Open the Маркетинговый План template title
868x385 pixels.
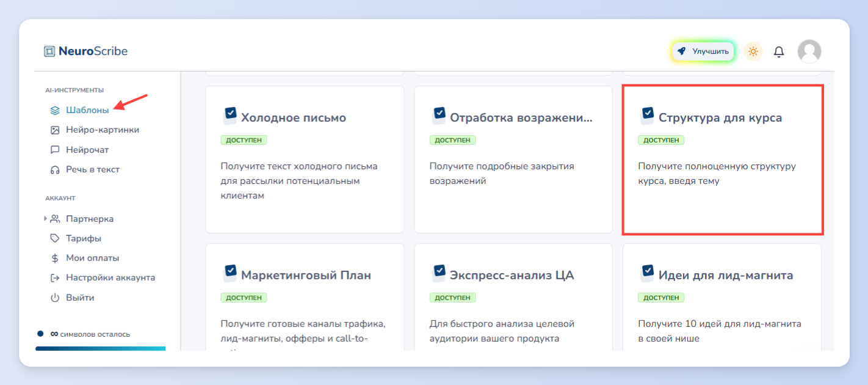click(306, 276)
